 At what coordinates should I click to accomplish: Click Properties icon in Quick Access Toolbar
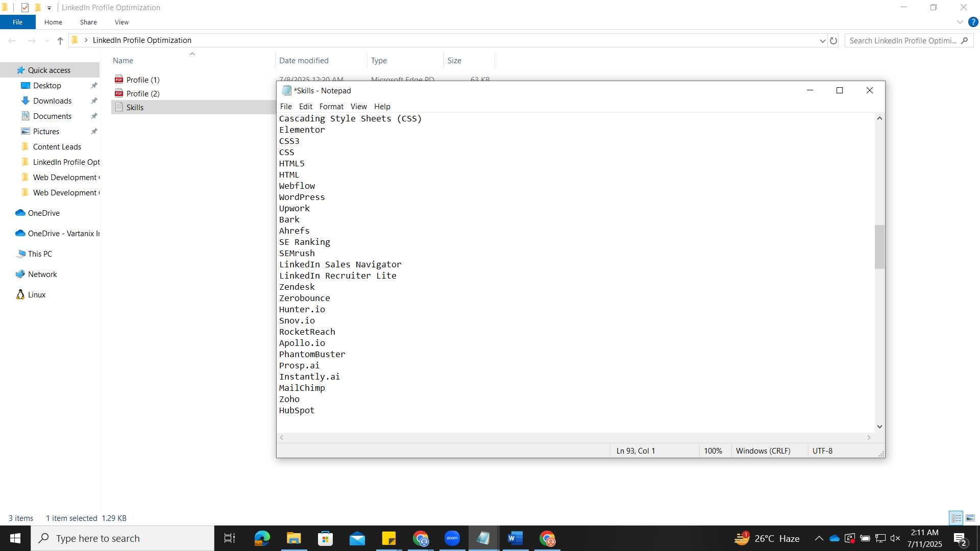[25, 7]
